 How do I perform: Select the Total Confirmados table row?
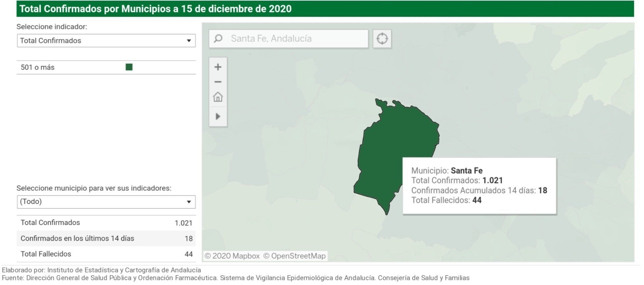(x=106, y=223)
